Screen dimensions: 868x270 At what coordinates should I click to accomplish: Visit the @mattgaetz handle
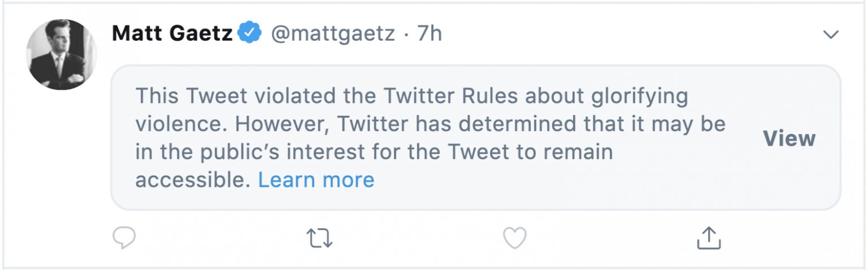[x=333, y=34]
